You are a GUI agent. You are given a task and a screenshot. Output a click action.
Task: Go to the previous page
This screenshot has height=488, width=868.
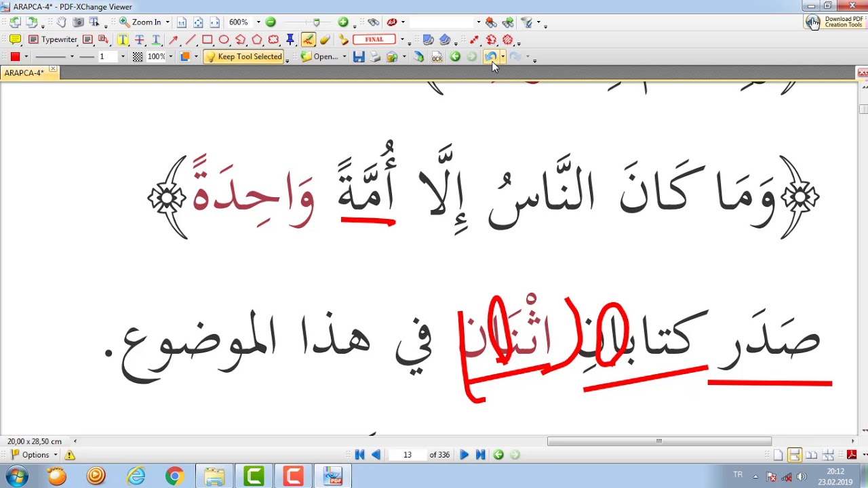[x=376, y=455]
